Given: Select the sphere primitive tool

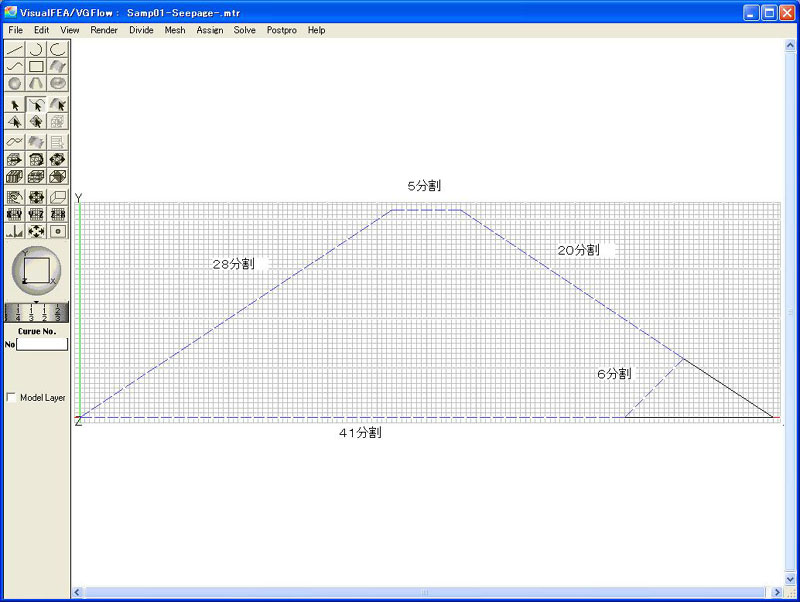Looking at the screenshot, I should [15, 83].
